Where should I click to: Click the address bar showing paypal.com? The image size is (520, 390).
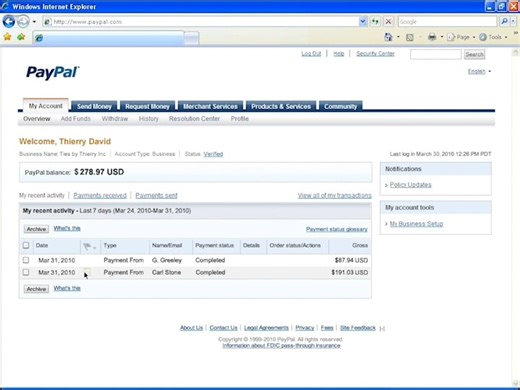click(201, 22)
